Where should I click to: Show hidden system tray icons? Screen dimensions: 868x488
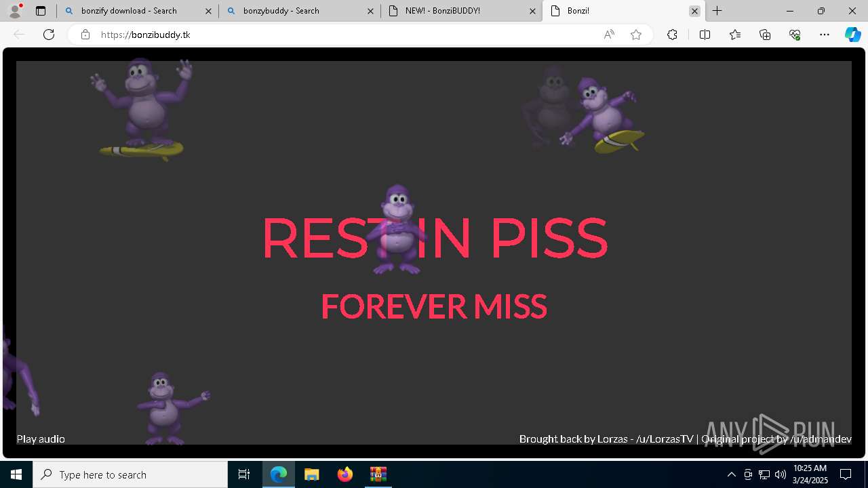[x=732, y=474]
